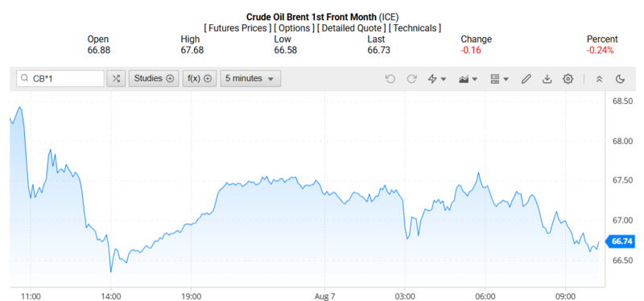Viewport: 644px width, 301px height.
Task: Click the undo arrow icon
Action: [390, 79]
